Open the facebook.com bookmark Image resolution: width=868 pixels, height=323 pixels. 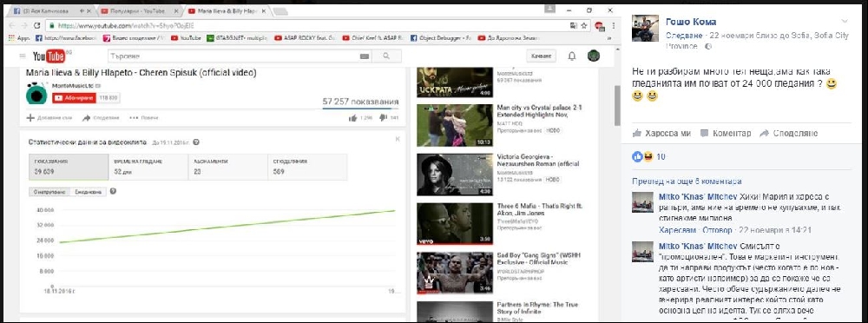coord(65,38)
